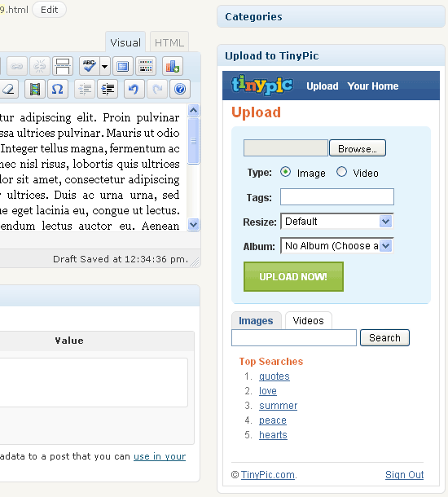Click the embed media film icon

pos(34,89)
